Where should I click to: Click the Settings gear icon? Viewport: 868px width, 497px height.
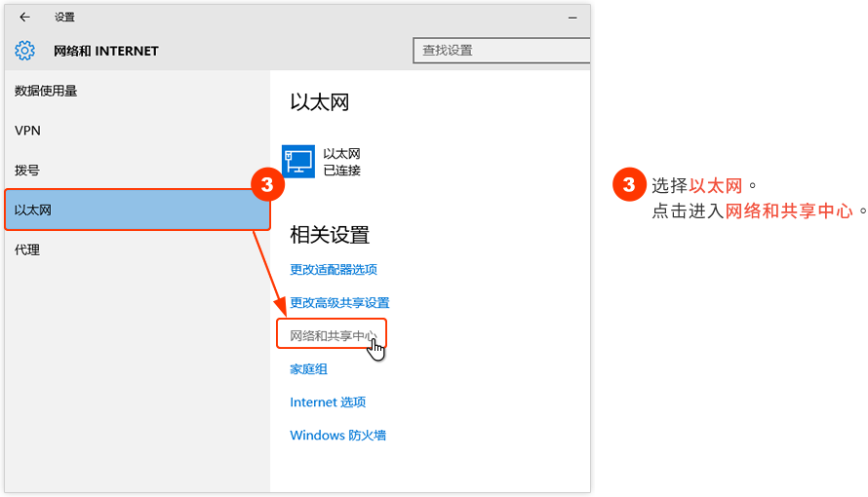click(x=24, y=51)
